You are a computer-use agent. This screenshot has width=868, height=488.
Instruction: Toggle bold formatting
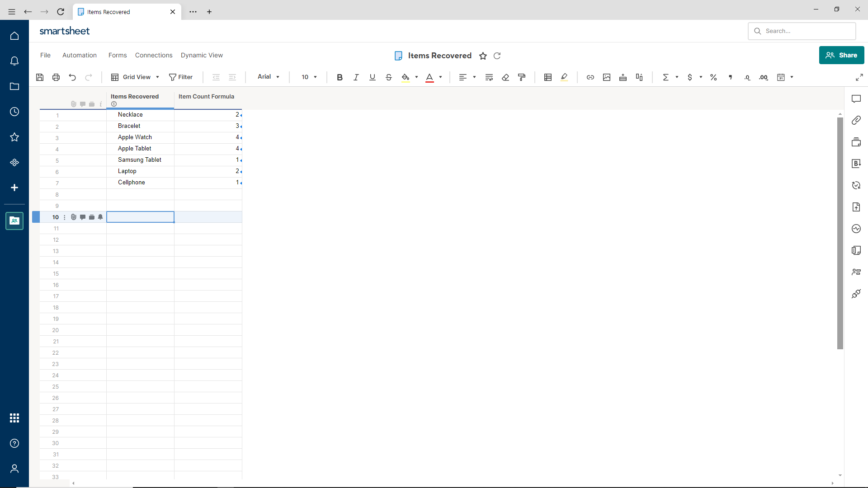pos(340,77)
